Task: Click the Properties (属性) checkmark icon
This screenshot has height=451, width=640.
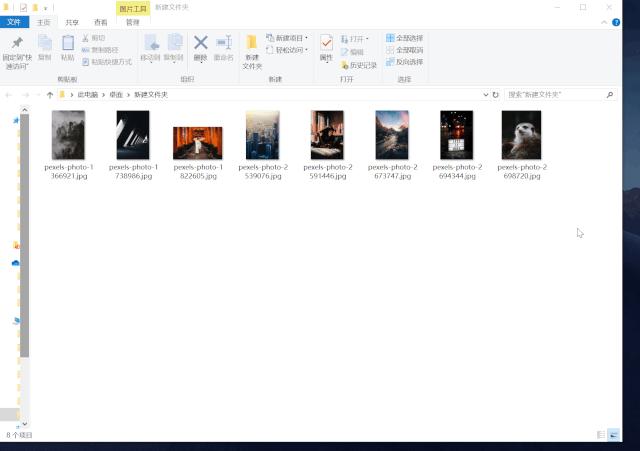Action: coord(326,42)
